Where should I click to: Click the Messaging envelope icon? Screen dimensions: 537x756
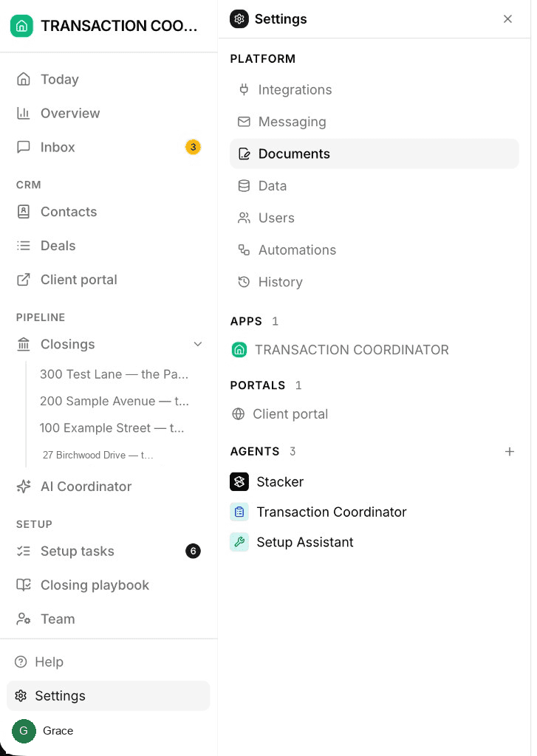tap(244, 122)
